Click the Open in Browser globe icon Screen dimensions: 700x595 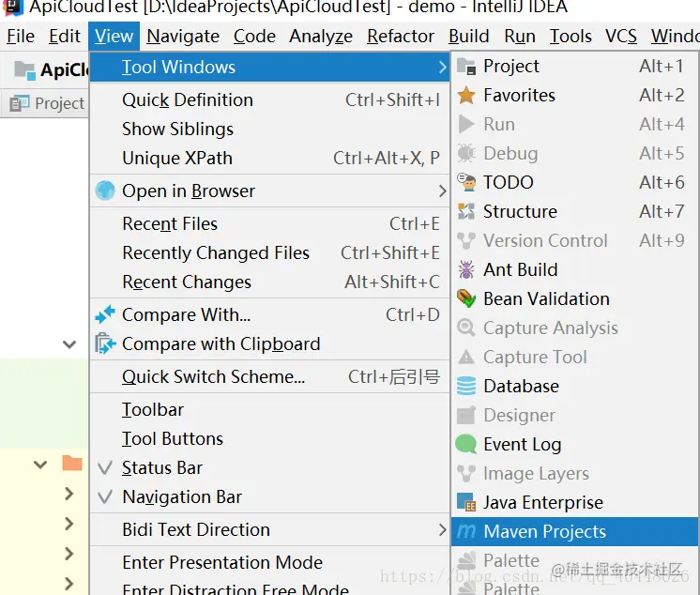tap(105, 191)
